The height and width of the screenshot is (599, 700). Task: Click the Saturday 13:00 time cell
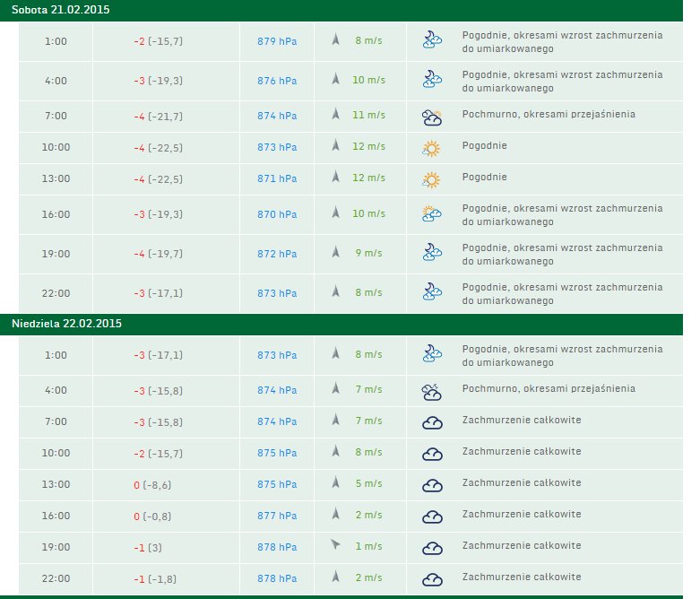click(x=56, y=178)
